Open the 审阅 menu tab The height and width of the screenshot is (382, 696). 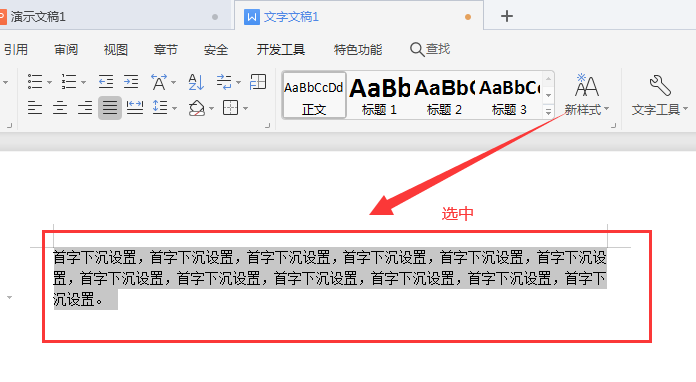point(66,49)
